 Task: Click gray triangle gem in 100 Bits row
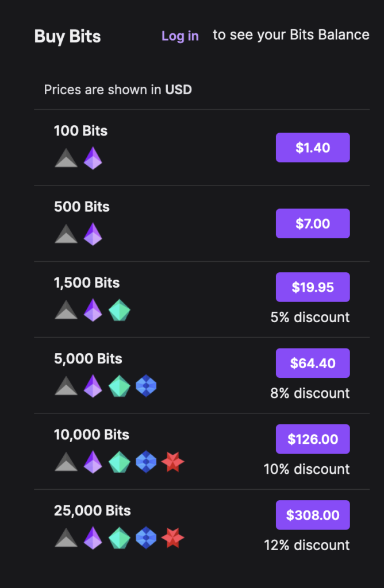[66, 158]
